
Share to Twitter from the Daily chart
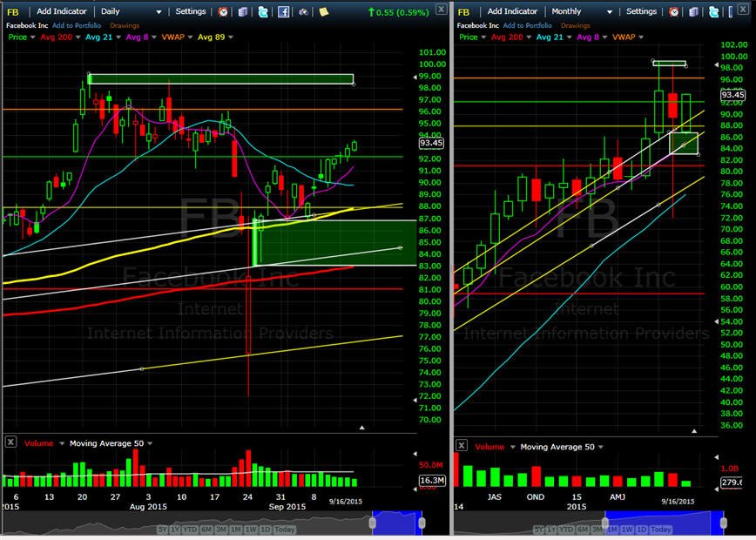[263, 11]
